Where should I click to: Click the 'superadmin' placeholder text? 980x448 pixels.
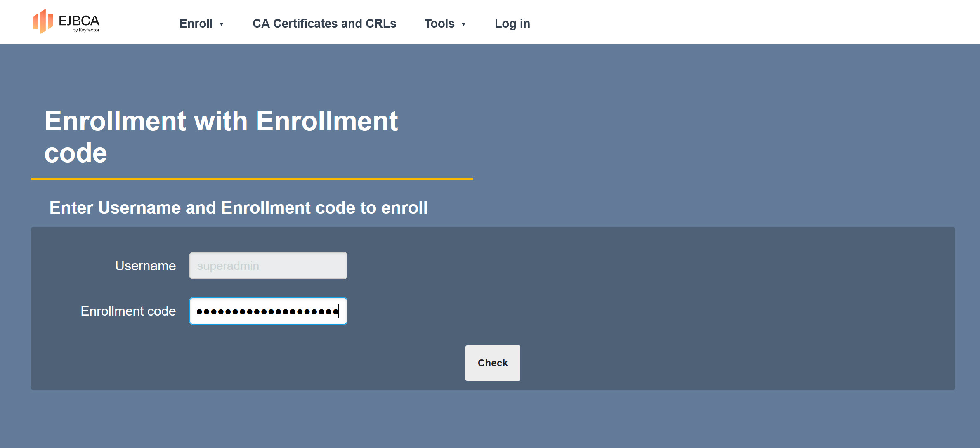[228, 266]
